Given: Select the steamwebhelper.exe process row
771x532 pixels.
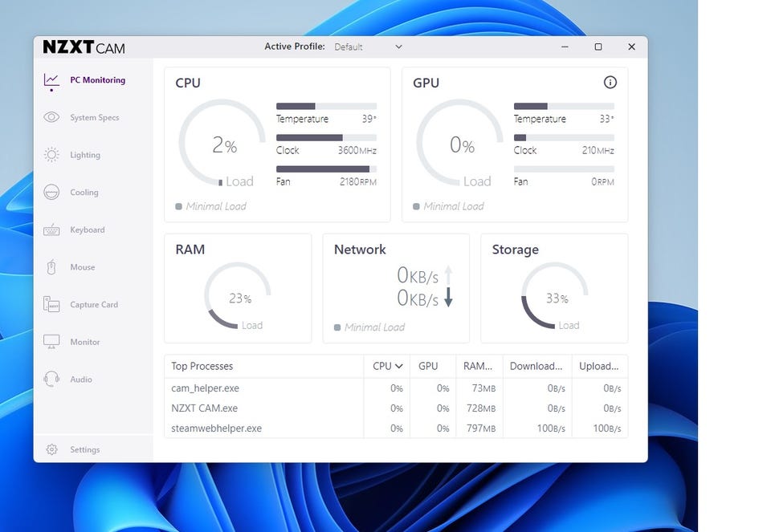Looking at the screenshot, I should click(396, 428).
